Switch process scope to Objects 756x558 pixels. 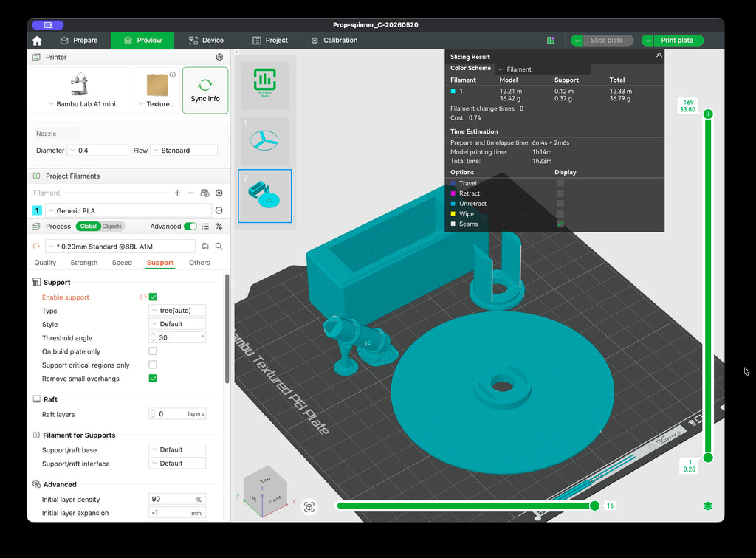point(112,226)
